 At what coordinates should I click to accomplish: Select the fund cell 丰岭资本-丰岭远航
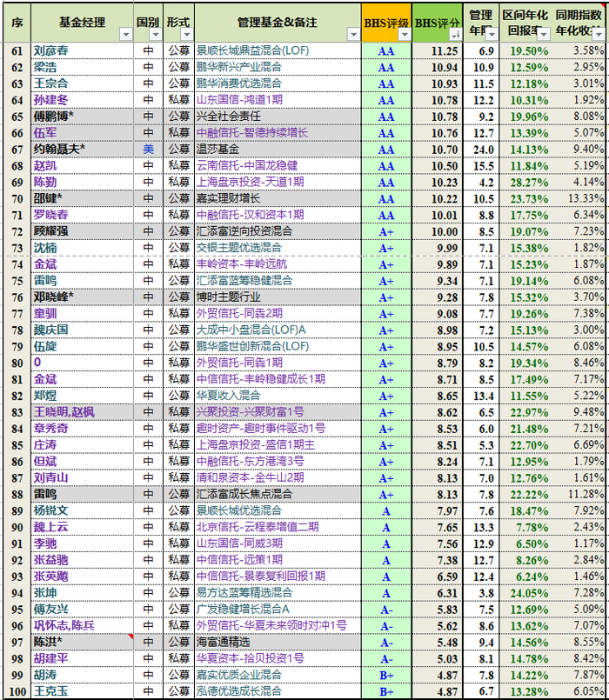click(278, 264)
